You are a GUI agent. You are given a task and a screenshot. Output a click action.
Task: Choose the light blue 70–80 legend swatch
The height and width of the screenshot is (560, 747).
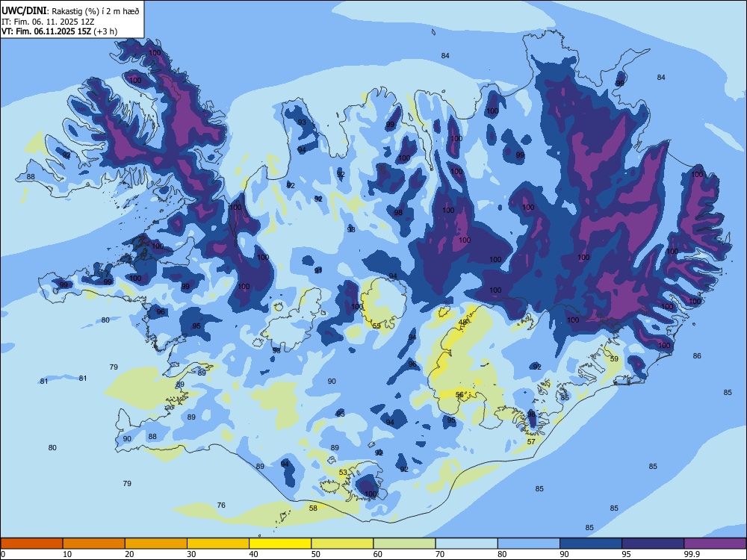point(466,544)
